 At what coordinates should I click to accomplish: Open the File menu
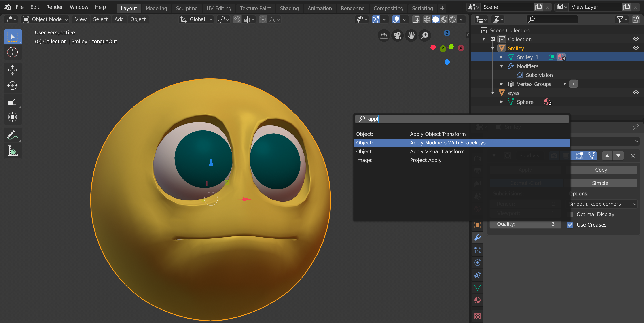click(x=19, y=7)
